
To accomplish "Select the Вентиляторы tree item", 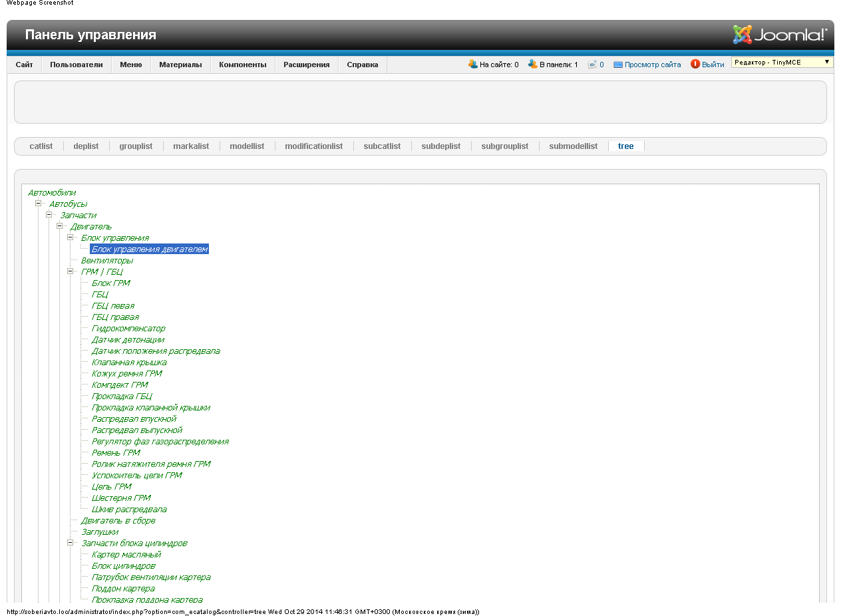I will [107, 260].
